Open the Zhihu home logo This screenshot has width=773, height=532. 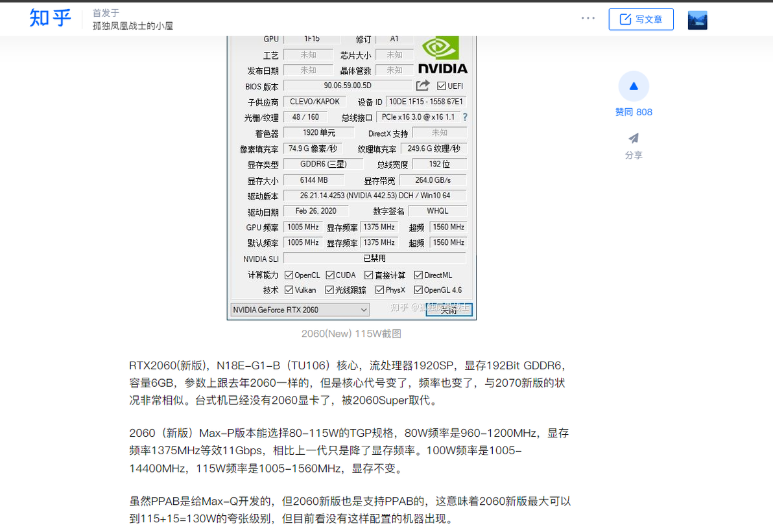[x=50, y=18]
